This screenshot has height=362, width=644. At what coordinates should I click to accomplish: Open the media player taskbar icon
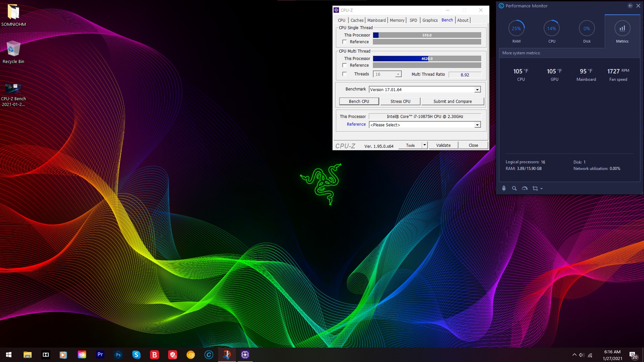(63, 355)
